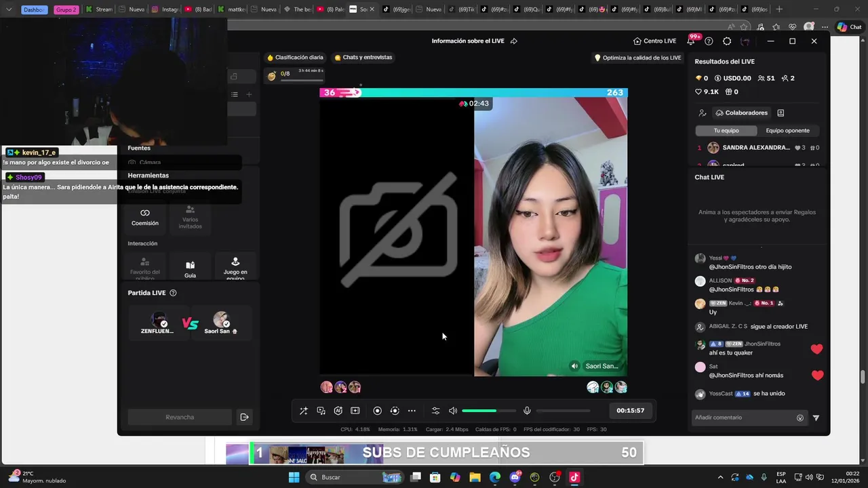
Task: Click the dashed-circle capture icon
Action: [394, 411]
